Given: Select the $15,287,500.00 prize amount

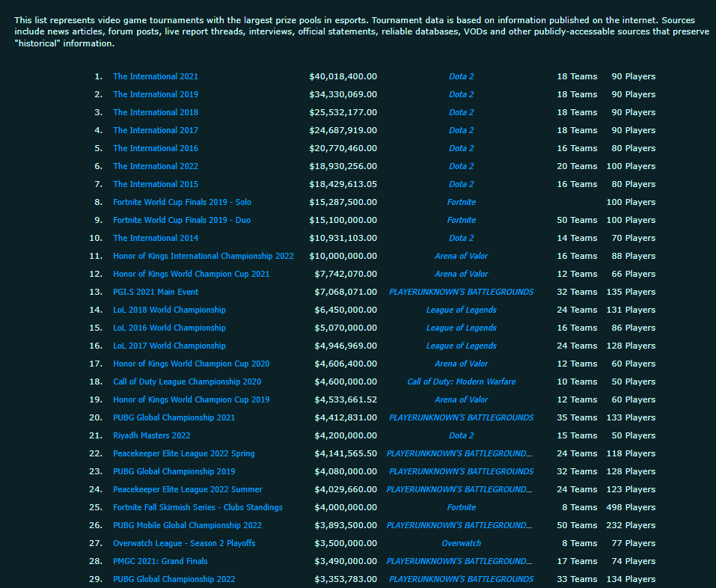Looking at the screenshot, I should (x=343, y=202).
